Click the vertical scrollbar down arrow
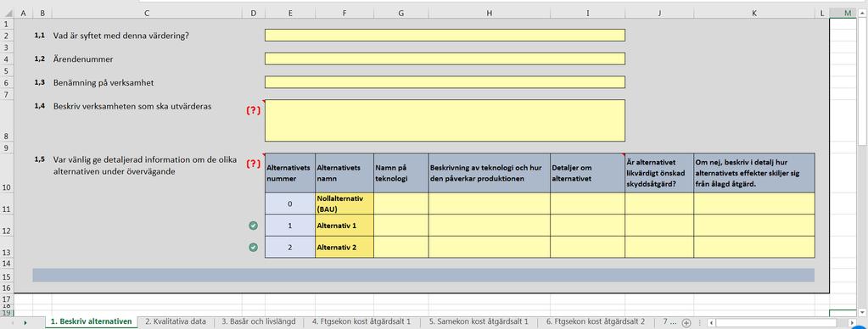Image resolution: width=868 pixels, height=329 pixels. (x=863, y=313)
